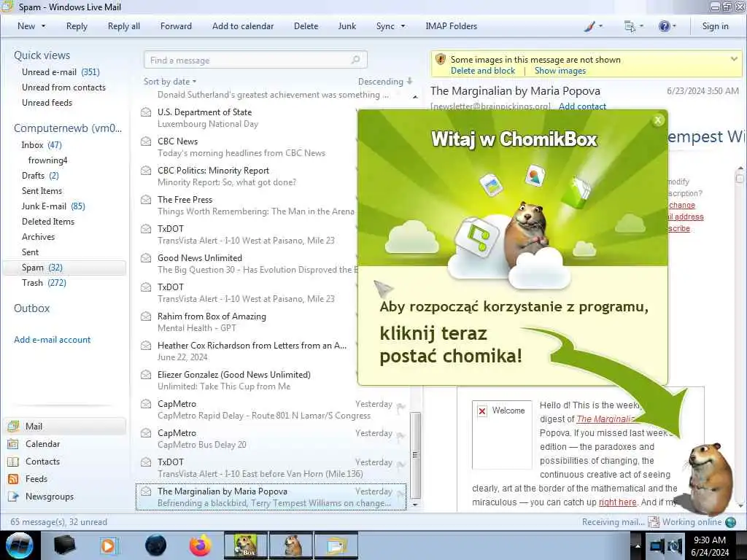Open the Sort by date dropdown
The width and height of the screenshot is (747, 560).
pyautogui.click(x=170, y=82)
